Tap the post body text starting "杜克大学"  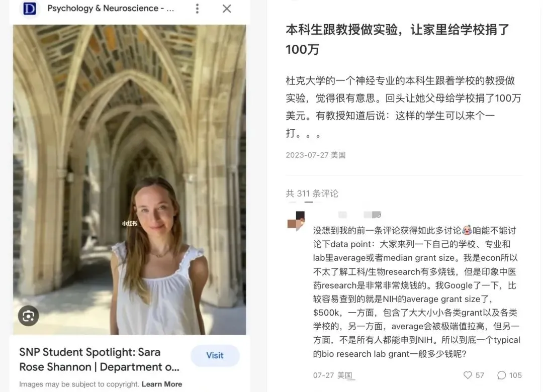point(403,107)
